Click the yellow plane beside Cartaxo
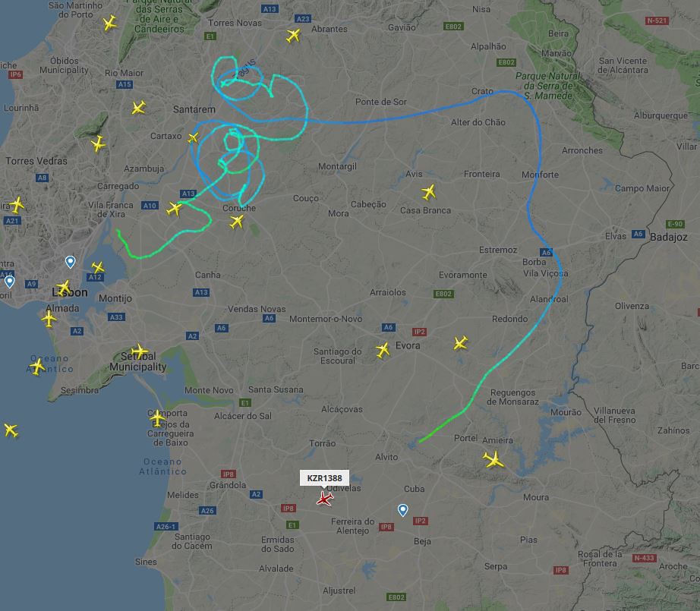 point(193,138)
